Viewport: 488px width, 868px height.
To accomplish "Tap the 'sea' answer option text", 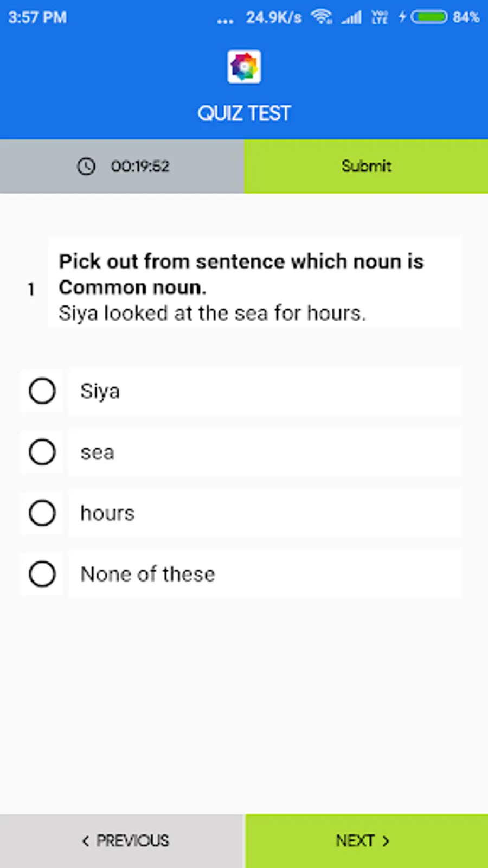I will tap(98, 452).
